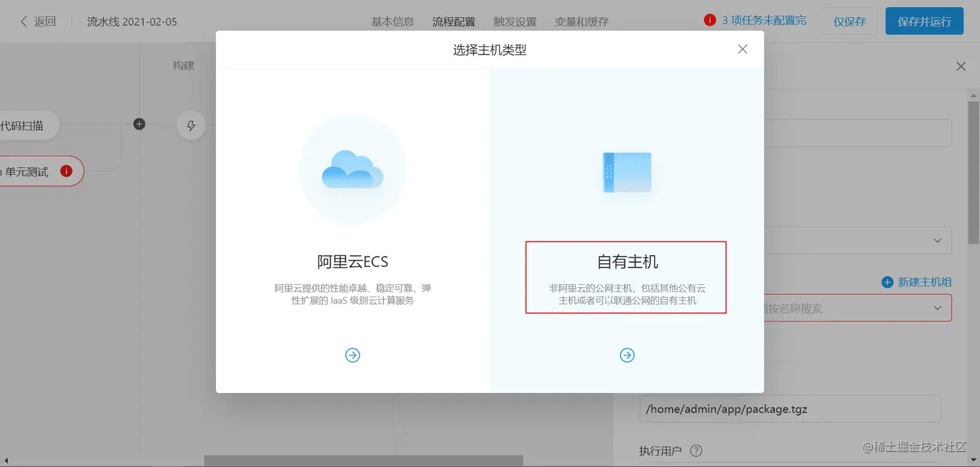Click the arrow under 自有主机
980x467 pixels.
point(627,355)
